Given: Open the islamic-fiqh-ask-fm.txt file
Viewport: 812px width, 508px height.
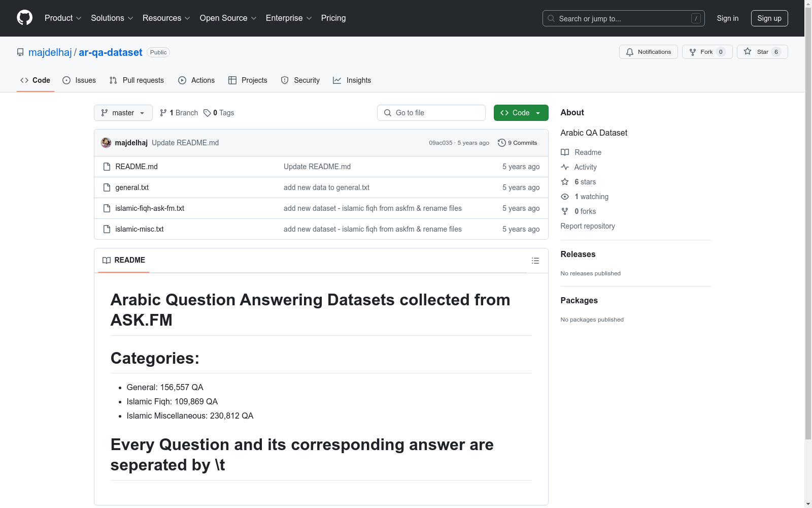Looking at the screenshot, I should tap(150, 208).
